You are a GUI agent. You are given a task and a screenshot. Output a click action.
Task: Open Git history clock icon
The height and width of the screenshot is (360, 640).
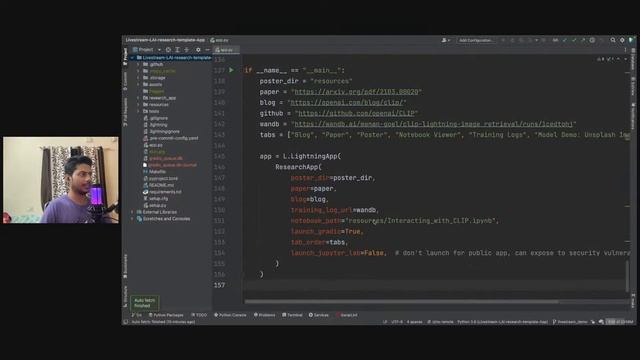click(592, 40)
